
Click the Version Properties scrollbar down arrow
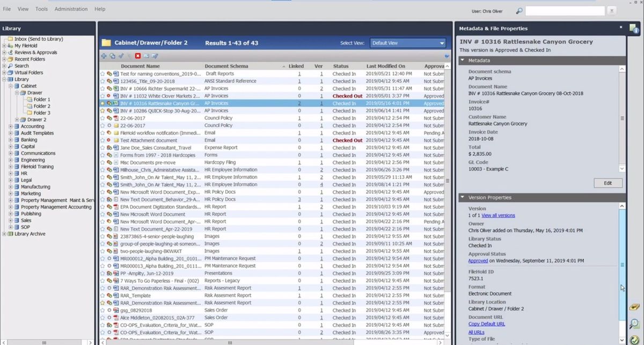[622, 340]
